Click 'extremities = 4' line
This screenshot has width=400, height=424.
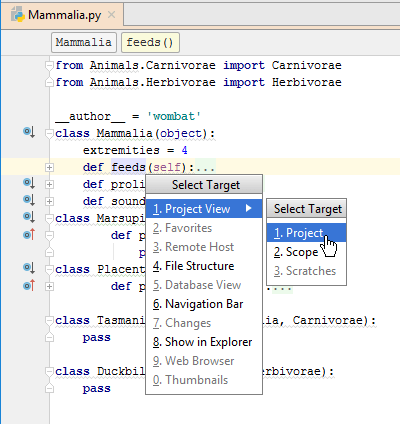(x=135, y=150)
